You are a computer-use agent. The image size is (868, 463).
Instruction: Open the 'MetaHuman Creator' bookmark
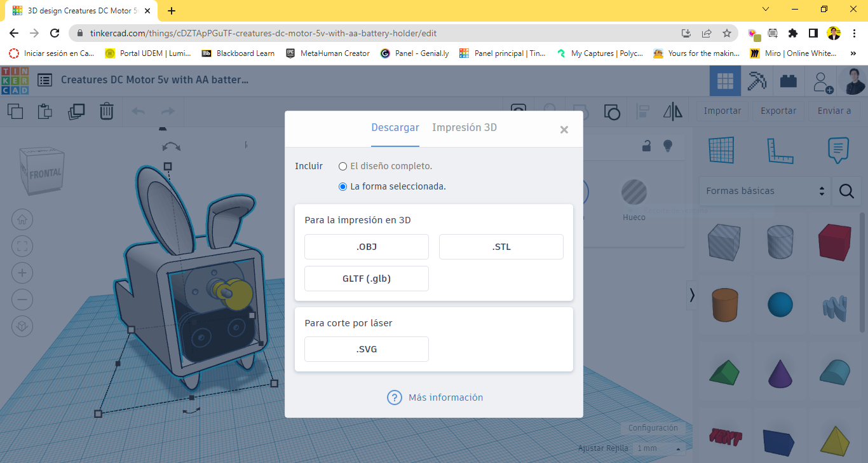[328, 53]
